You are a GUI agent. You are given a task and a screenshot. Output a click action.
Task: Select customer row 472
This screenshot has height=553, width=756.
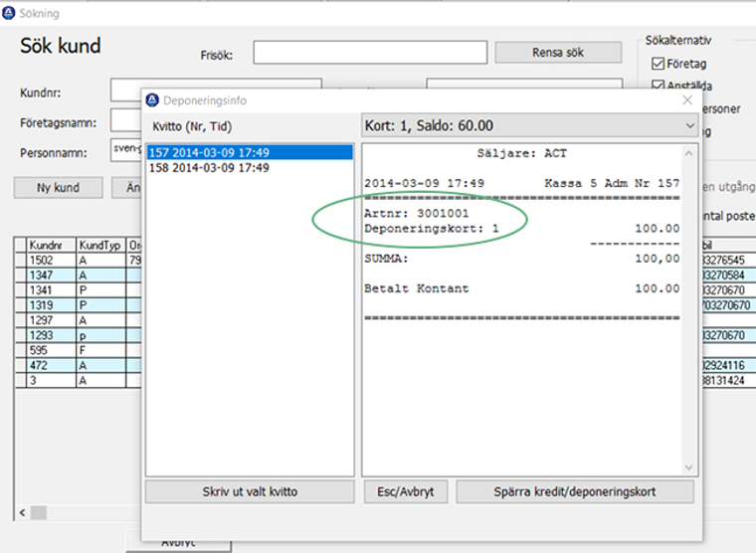[79, 365]
